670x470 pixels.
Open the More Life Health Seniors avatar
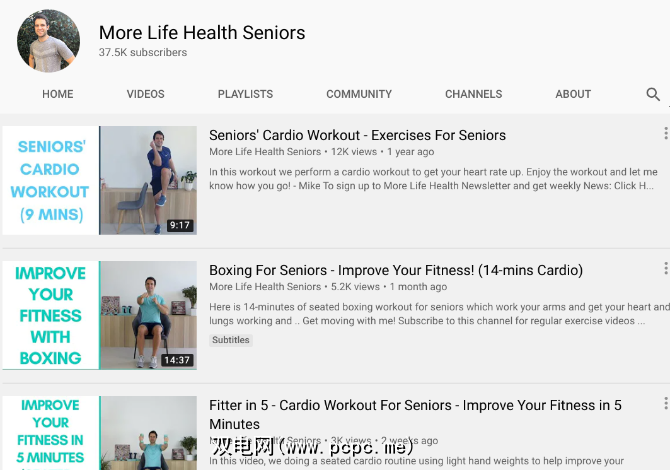coord(48,41)
